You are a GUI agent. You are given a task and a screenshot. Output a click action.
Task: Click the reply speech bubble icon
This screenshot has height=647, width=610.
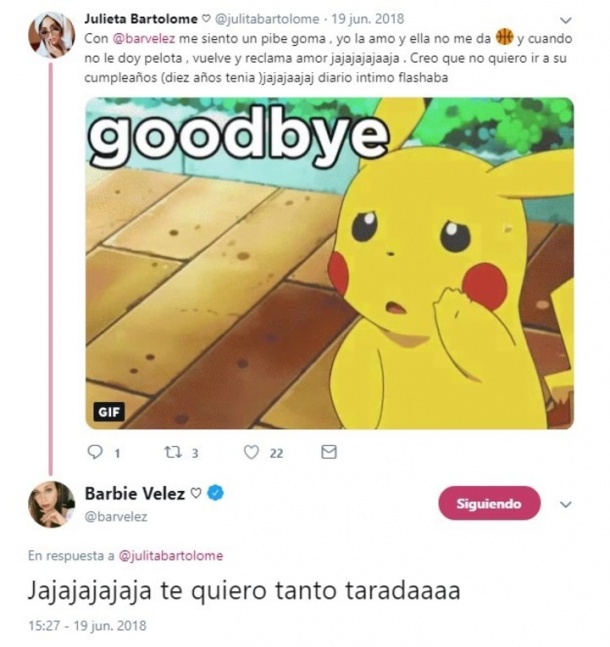click(95, 452)
